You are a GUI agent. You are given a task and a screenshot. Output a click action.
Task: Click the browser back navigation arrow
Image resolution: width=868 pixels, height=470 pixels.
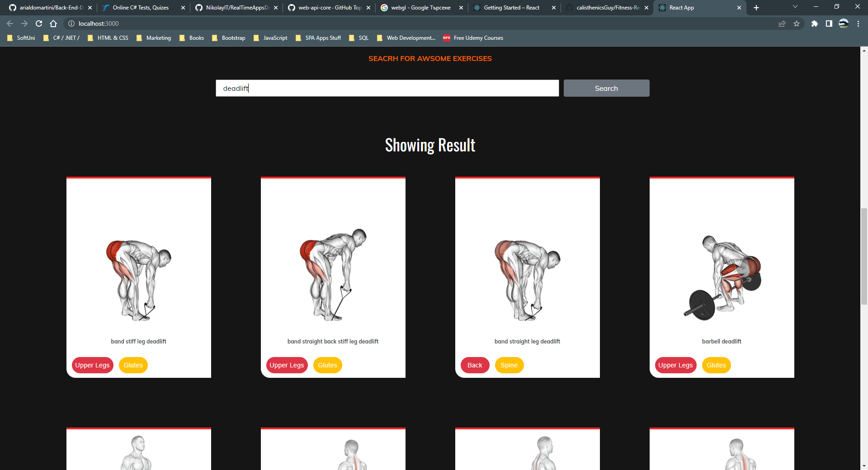point(9,23)
